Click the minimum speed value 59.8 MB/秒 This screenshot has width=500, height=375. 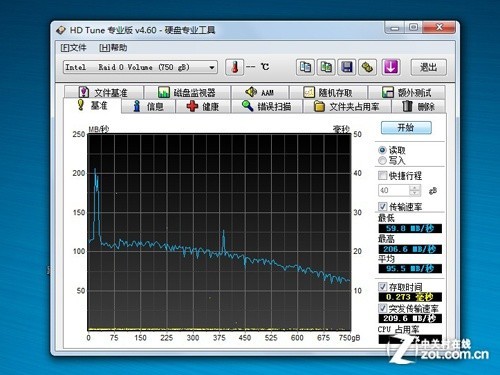click(x=410, y=229)
